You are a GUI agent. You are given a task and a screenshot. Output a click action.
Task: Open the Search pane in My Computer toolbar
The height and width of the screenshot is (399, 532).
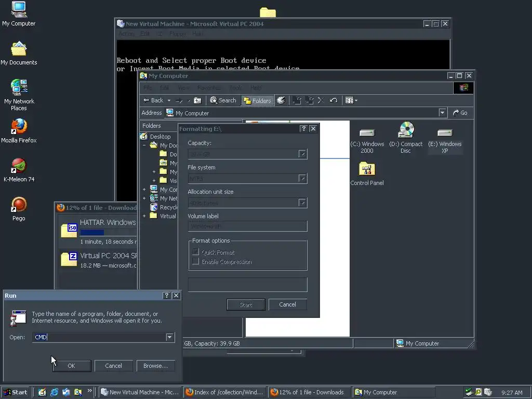pos(223,100)
